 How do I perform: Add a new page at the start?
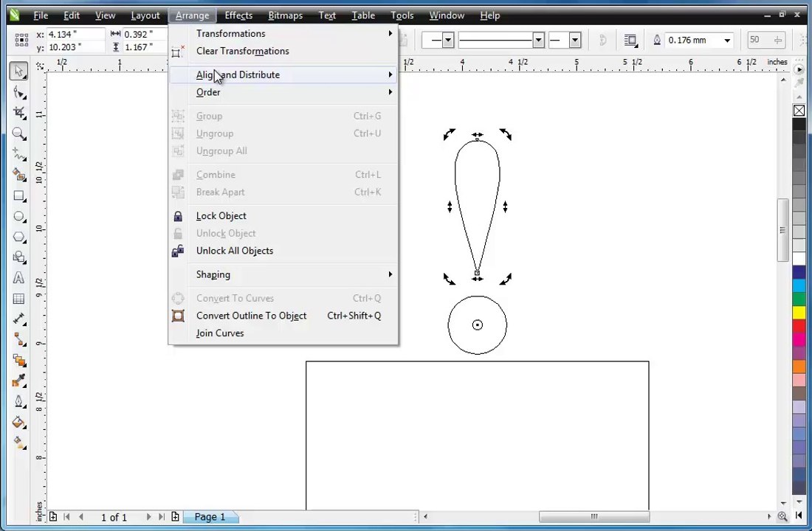click(x=53, y=516)
